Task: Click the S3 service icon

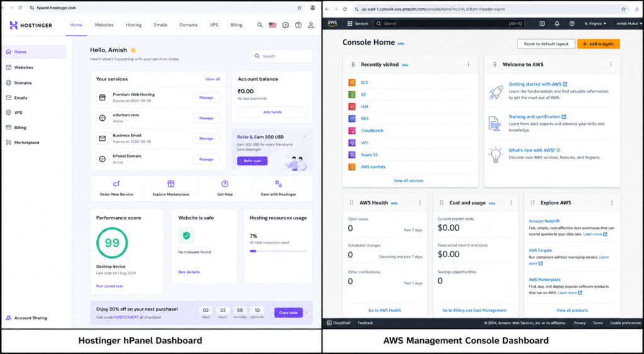Action: (x=352, y=94)
